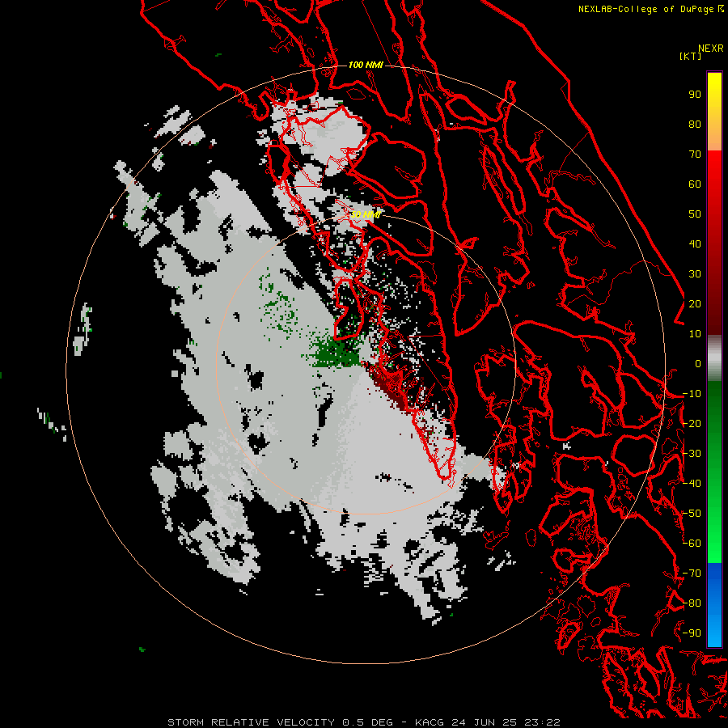Select the positive 20 knot scale label
The image size is (728, 728).
pyautogui.click(x=695, y=304)
